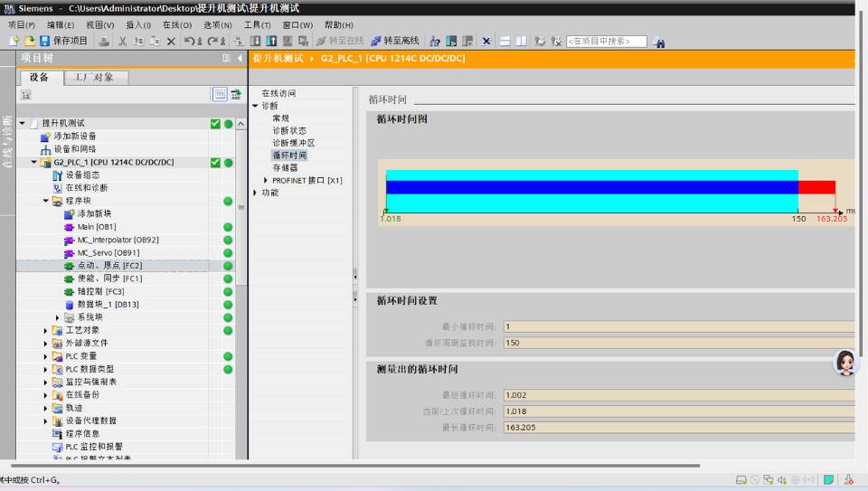The width and height of the screenshot is (868, 491).
Task: Expand the PROFINET 接口 [X1] node
Action: [266, 181]
